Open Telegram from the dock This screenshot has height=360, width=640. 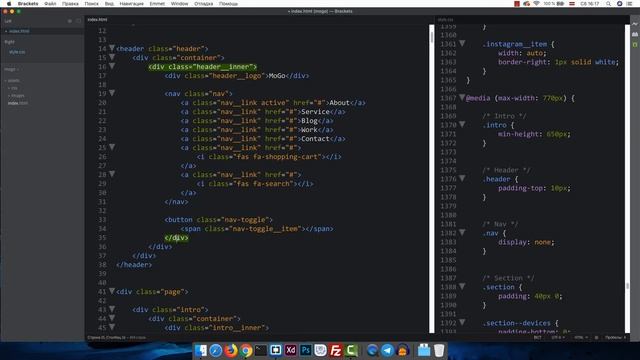(x=387, y=350)
